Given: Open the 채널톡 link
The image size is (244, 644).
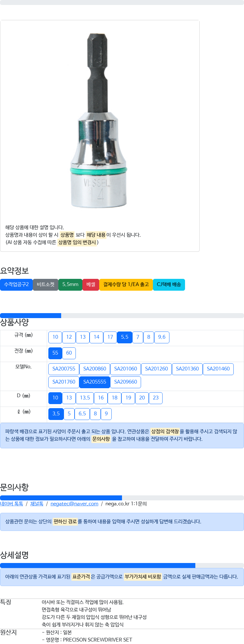Looking at the screenshot, I should click(x=37, y=504).
